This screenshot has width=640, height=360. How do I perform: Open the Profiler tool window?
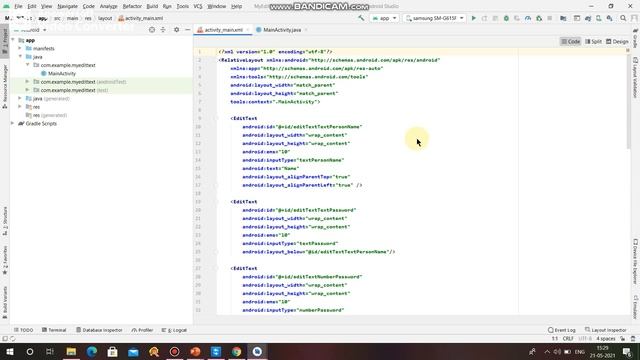click(x=142, y=330)
